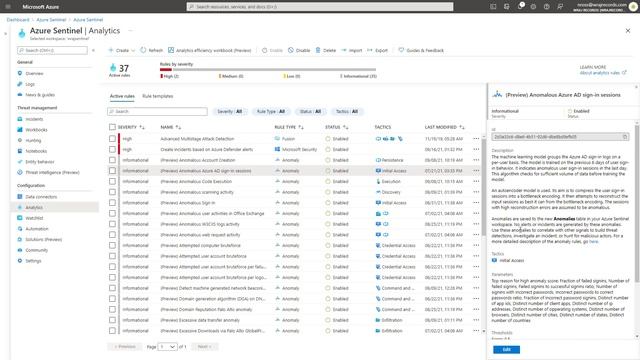Open the help question mark icon
640x360 pixels.
547,7
